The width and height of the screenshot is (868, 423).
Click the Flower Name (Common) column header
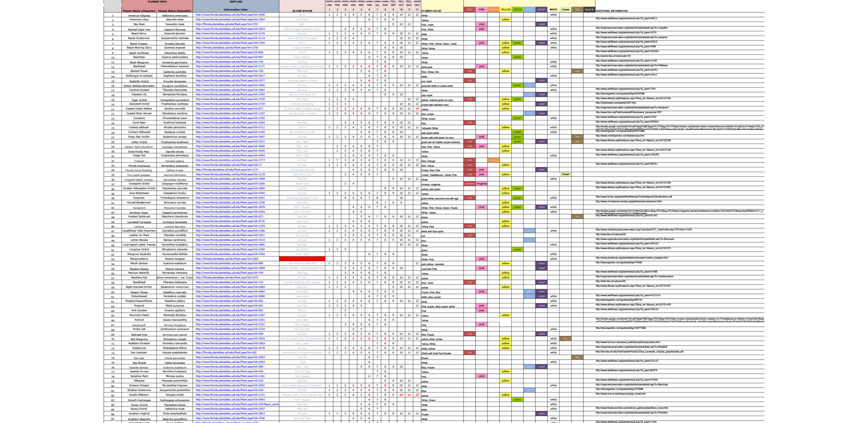pos(139,10)
